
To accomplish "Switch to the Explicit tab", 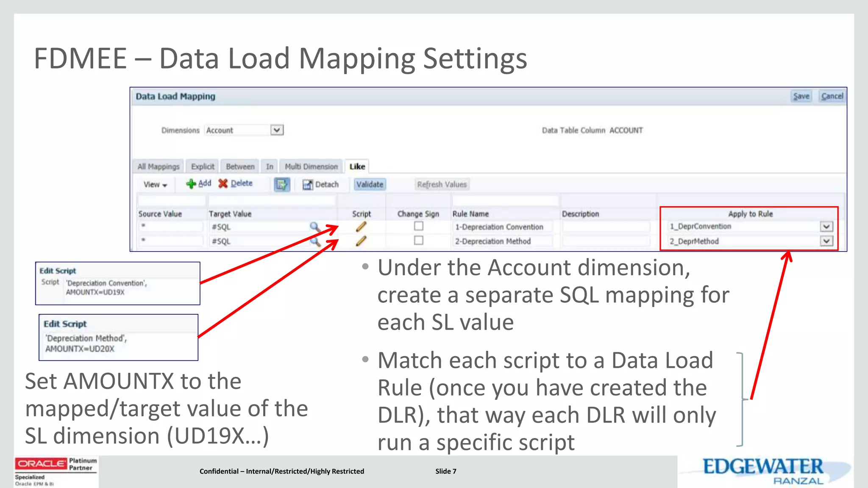I will coord(203,166).
